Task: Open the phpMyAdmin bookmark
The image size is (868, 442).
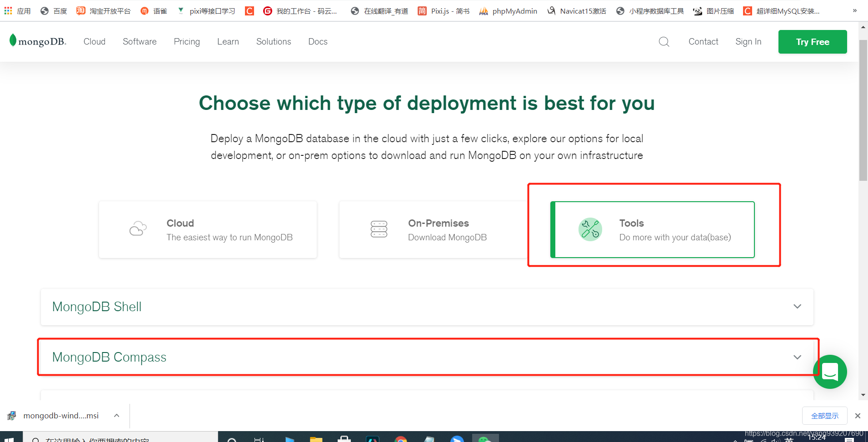Action: pyautogui.click(x=508, y=11)
